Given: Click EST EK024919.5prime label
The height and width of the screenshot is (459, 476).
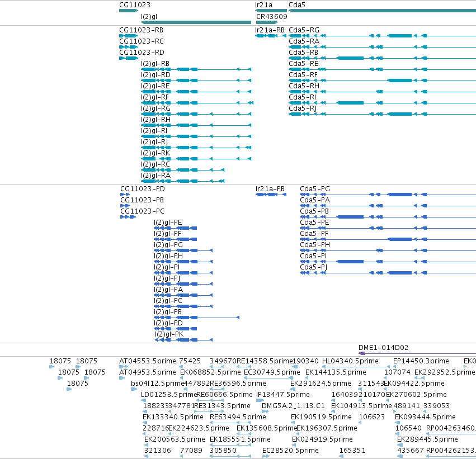Looking at the screenshot, I should click(322, 439).
